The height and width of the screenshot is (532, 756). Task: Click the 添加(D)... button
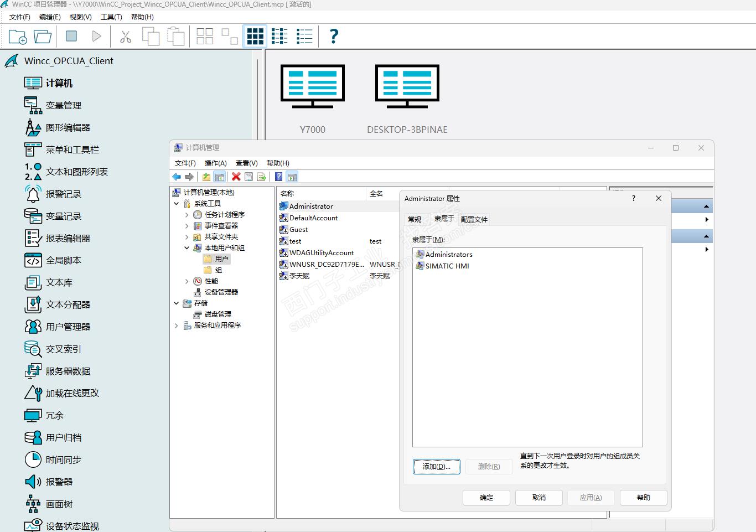(x=437, y=467)
